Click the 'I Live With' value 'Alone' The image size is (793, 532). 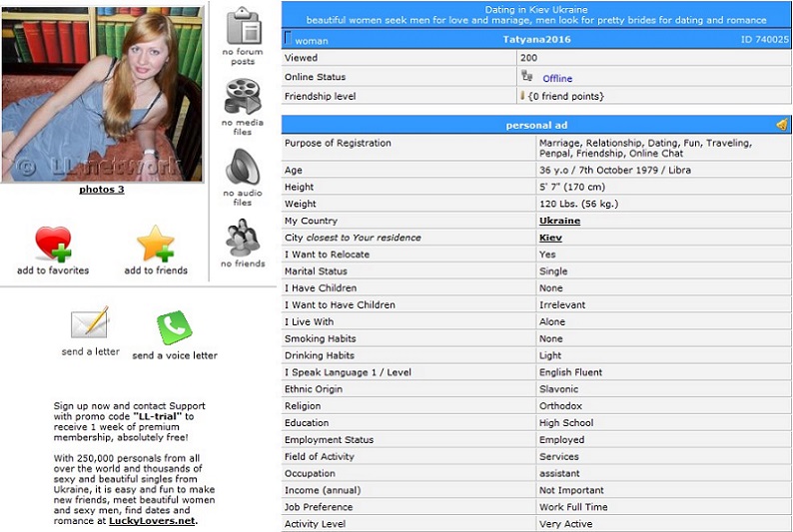[552, 321]
